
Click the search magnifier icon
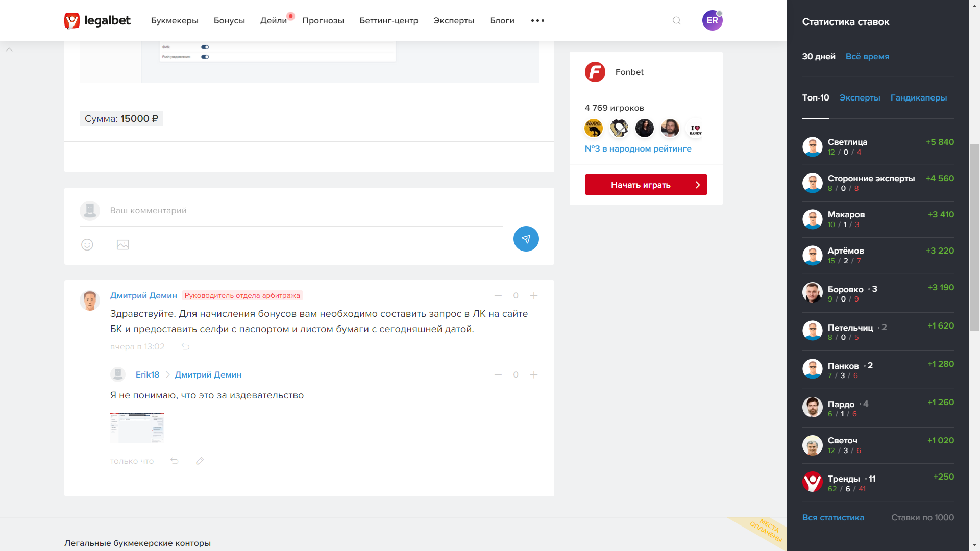677,21
